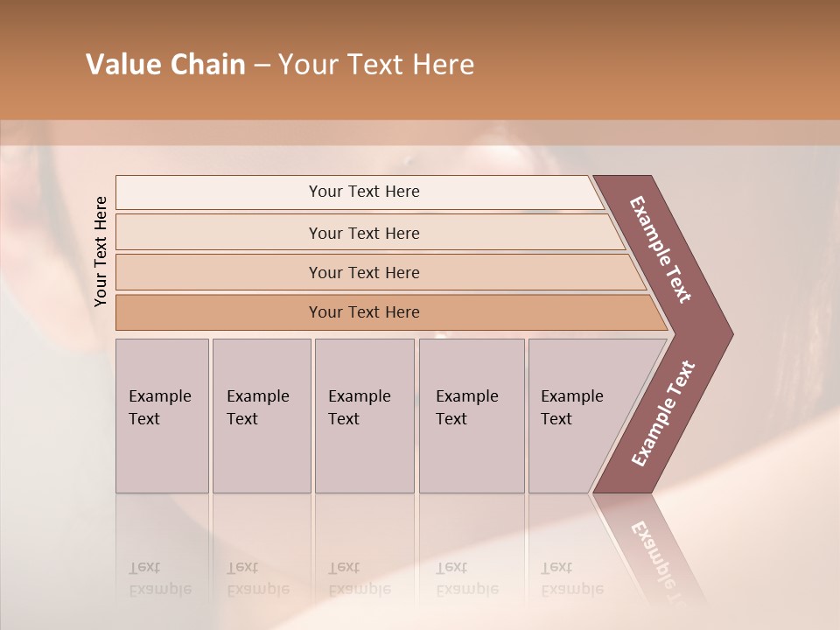Click the chevron arrow tip
Viewport: 840px width, 630px height.
coord(717,334)
